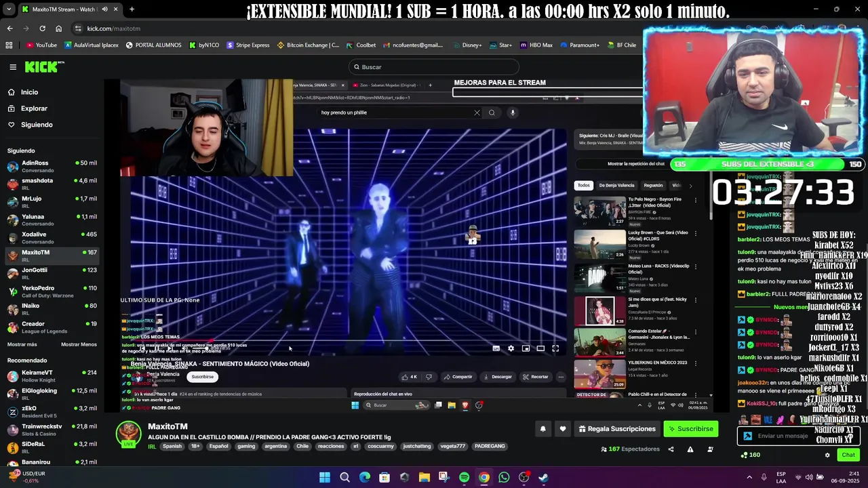Mute the MaxitoTM Stream browser tab
The width and height of the screenshot is (868, 488).
coord(104,9)
